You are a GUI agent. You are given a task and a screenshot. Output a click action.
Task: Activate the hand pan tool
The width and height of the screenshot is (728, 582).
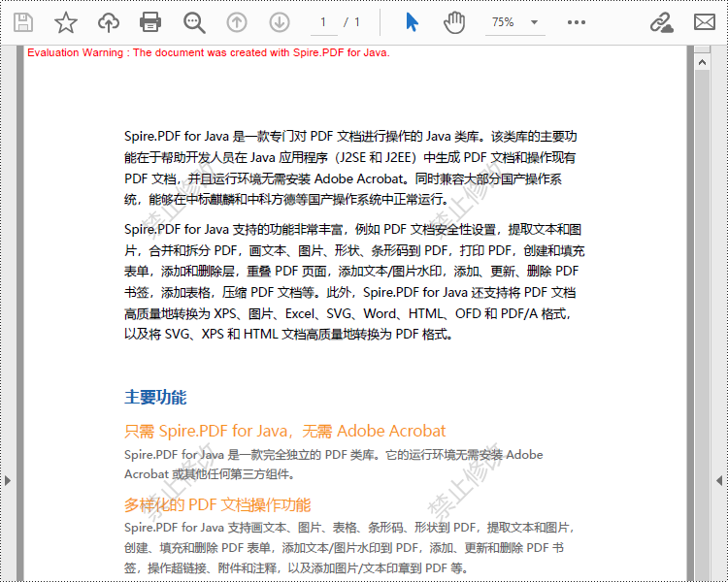pyautogui.click(x=453, y=22)
